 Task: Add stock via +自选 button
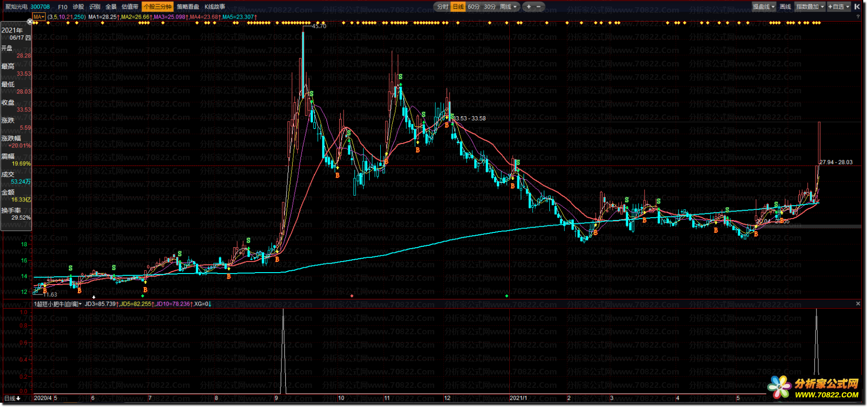[839, 7]
